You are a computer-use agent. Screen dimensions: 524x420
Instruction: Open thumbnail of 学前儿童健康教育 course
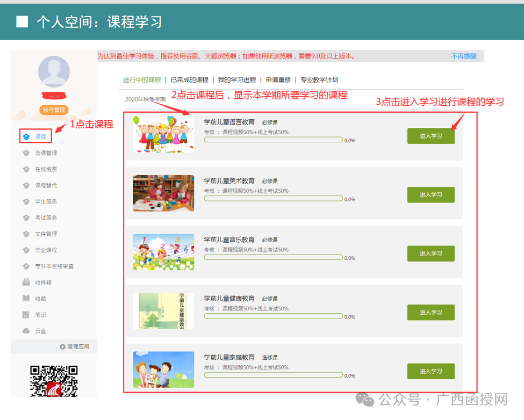[x=163, y=311]
